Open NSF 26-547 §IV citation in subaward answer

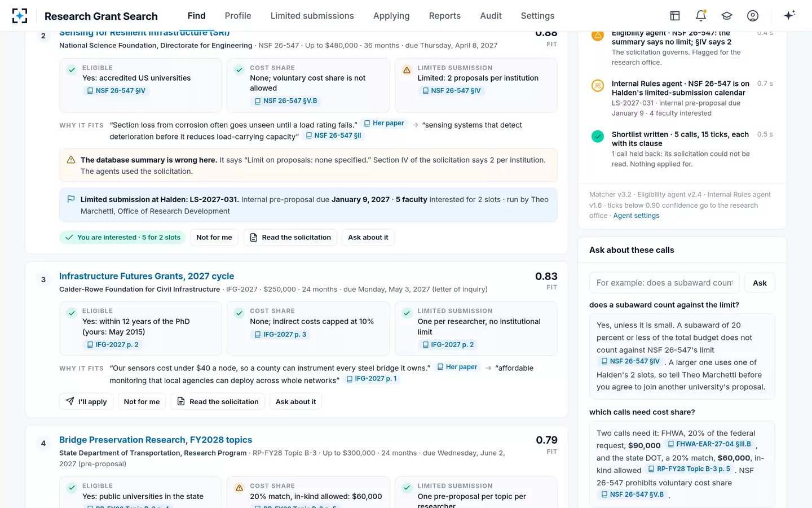click(x=630, y=361)
